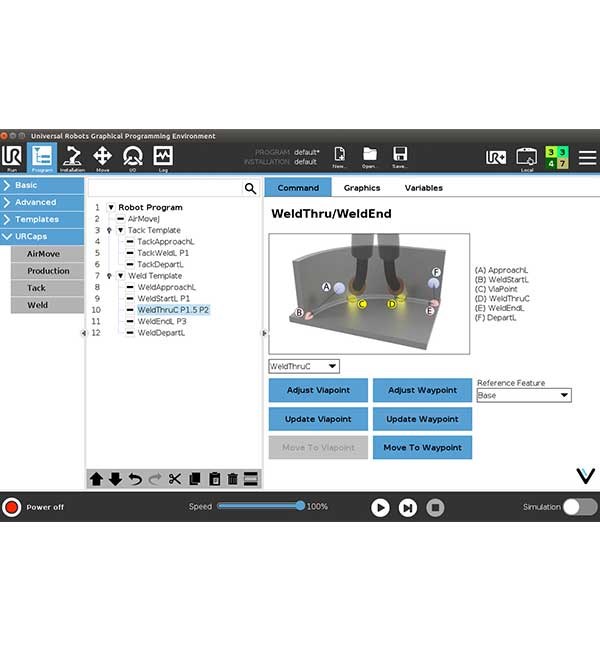600x650 pixels.
Task: Open the hamburger menu
Action: (x=587, y=158)
